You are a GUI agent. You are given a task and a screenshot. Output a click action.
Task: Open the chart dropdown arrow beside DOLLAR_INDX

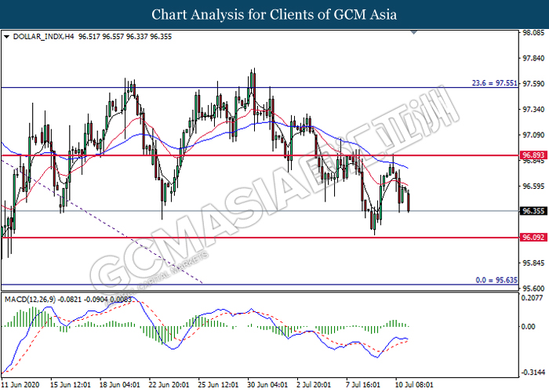(6, 36)
